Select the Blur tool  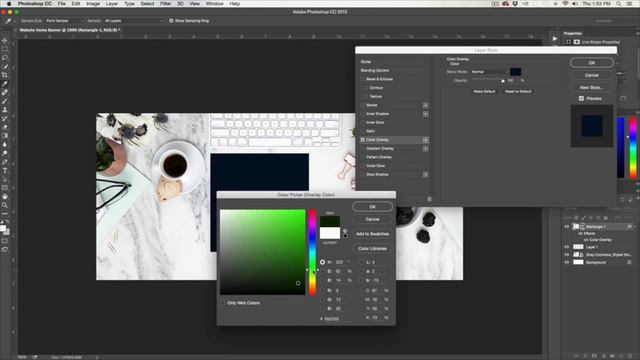(x=5, y=144)
